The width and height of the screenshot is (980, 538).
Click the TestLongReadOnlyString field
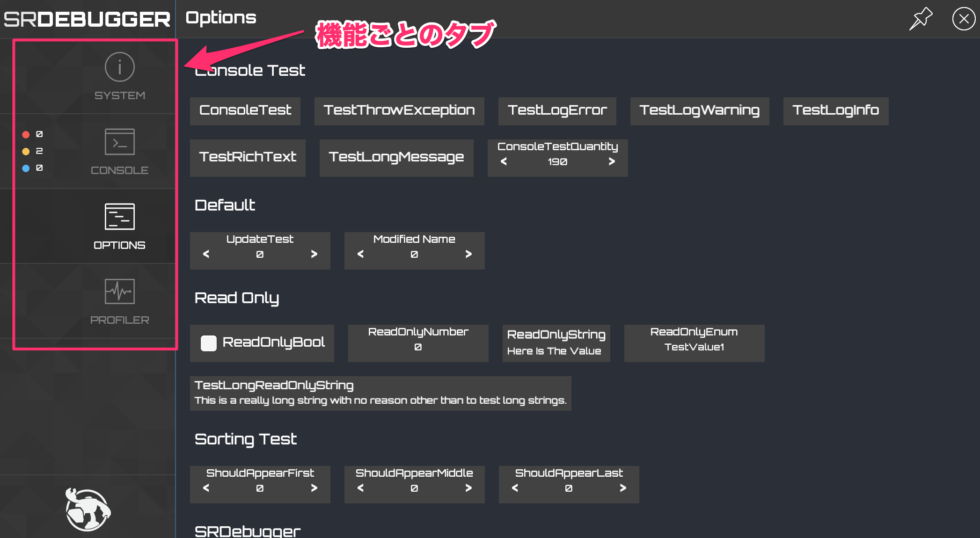click(380, 393)
